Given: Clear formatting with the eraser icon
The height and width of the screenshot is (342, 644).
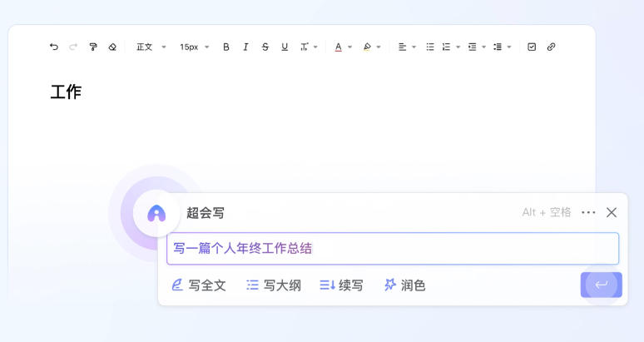Looking at the screenshot, I should 112,47.
